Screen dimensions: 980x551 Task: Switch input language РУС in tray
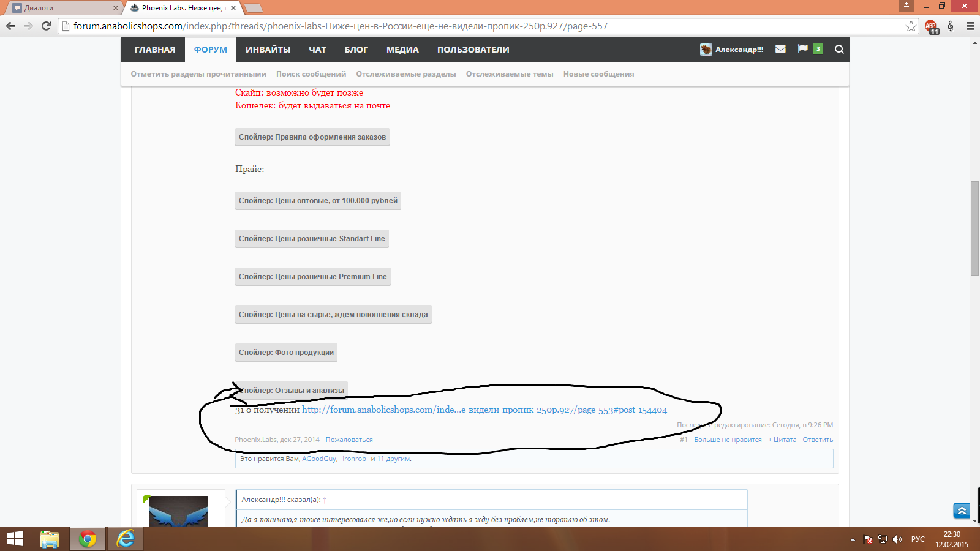[x=918, y=539]
